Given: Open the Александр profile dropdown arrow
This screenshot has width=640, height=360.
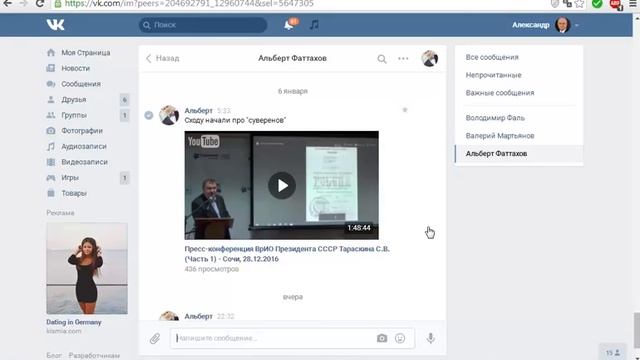Looking at the screenshot, I should coord(577,25).
